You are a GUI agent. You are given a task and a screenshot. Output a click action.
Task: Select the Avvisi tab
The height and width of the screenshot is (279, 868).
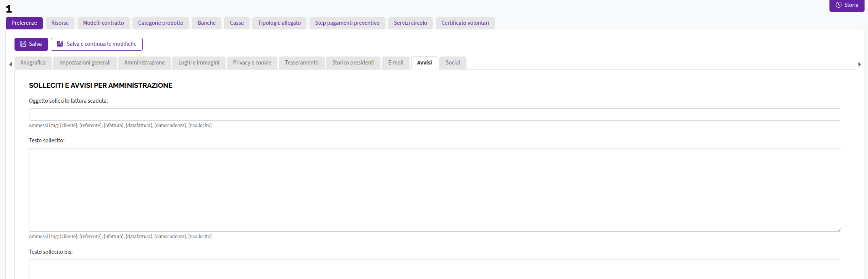[424, 63]
